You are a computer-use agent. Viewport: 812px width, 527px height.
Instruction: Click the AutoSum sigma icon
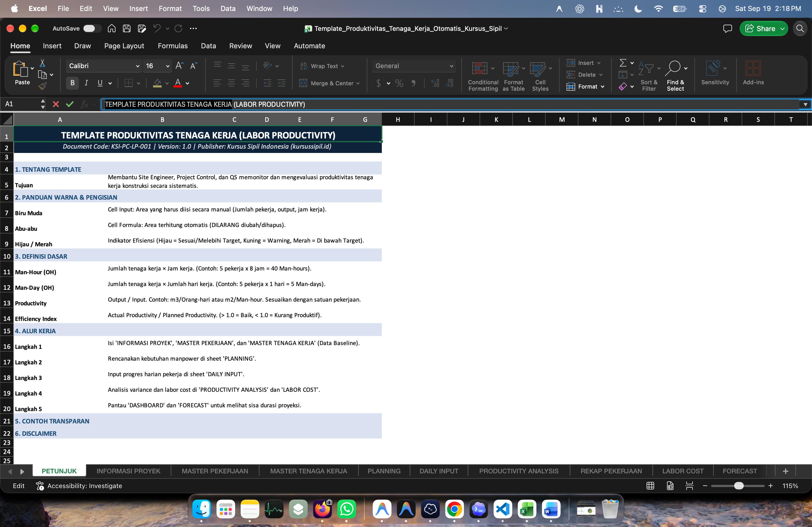623,63
